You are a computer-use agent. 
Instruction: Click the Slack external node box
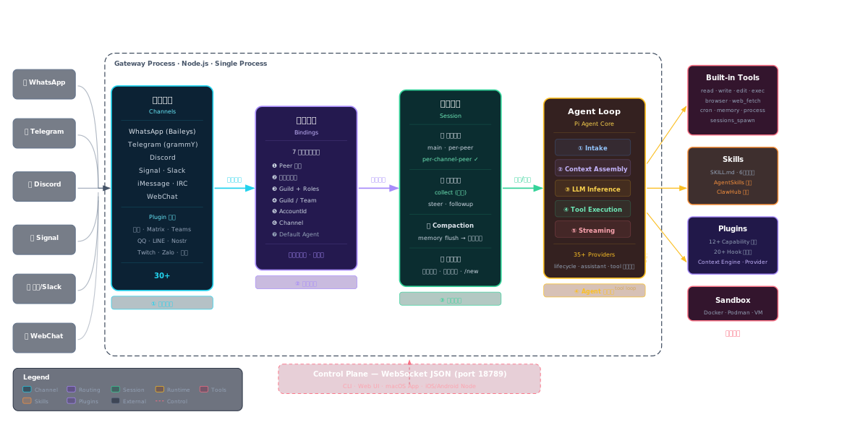click(44, 288)
